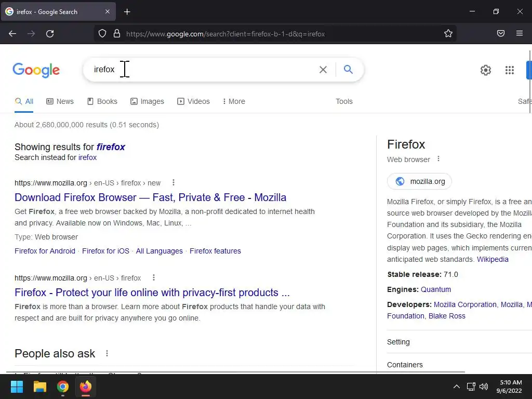The height and width of the screenshot is (399, 532).
Task: Open network status in system tray
Action: (471, 387)
